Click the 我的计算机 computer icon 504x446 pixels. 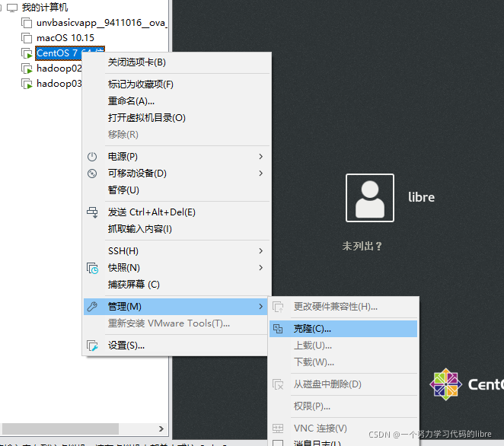[12, 8]
